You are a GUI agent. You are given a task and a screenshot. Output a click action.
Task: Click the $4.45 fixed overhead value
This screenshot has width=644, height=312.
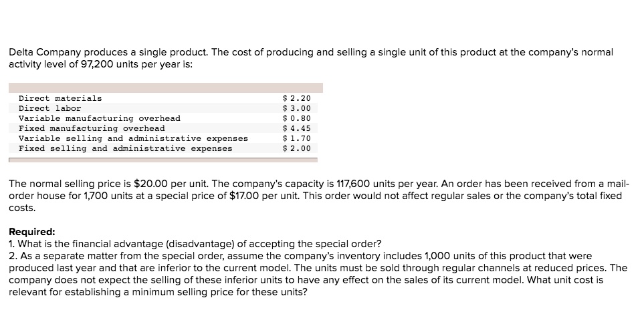[296, 128]
